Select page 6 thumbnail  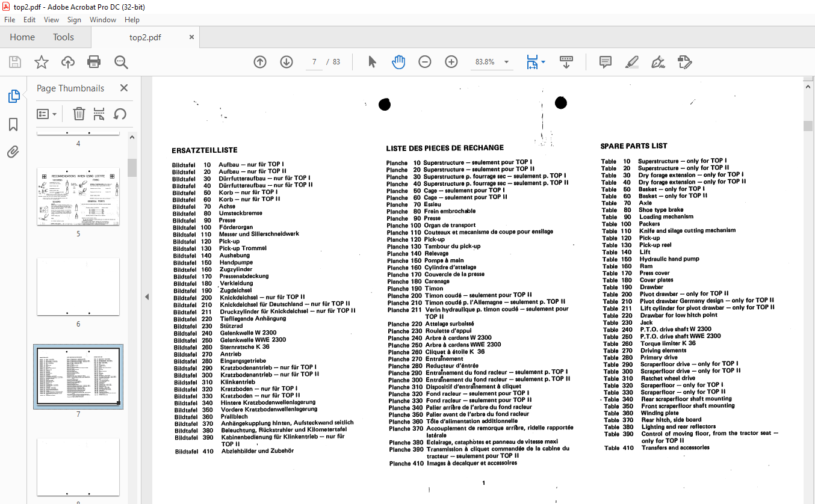click(78, 287)
